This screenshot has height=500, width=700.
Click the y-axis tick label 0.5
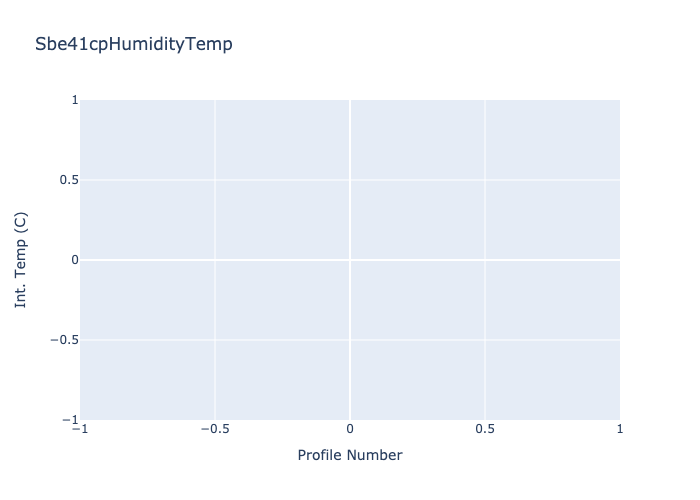67,180
